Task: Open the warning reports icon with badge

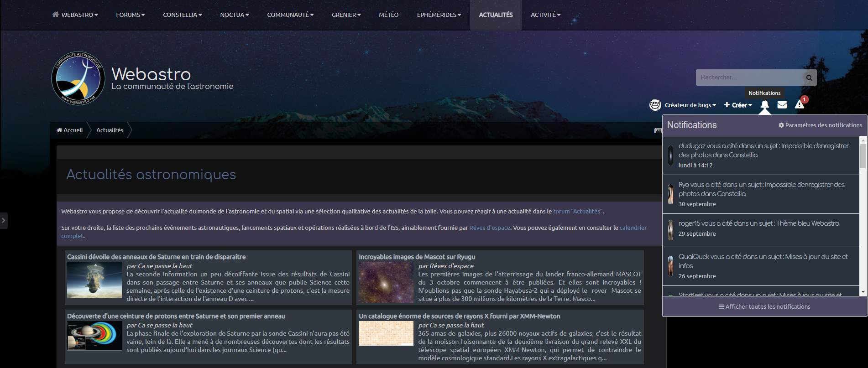Action: point(800,104)
